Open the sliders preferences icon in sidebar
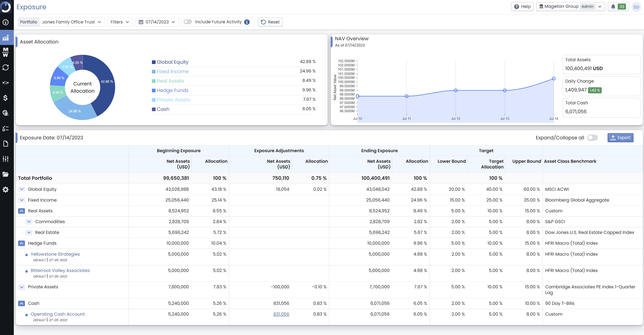The height and width of the screenshot is (335, 644). click(x=6, y=159)
